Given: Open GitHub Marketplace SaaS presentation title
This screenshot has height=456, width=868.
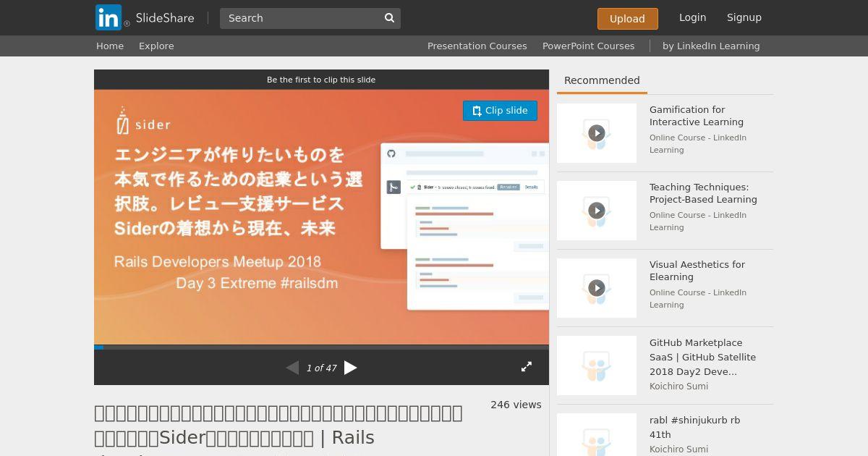Looking at the screenshot, I should 702,357.
